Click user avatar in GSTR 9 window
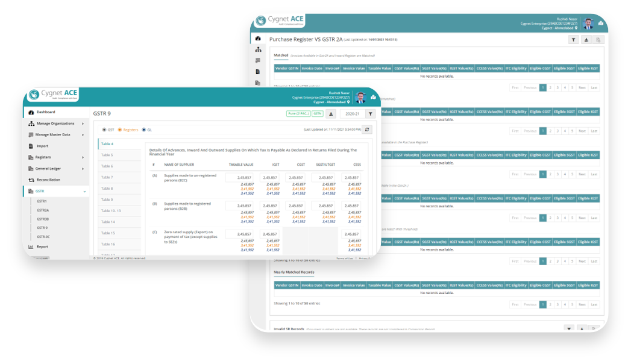631x364 pixels. 360,97
